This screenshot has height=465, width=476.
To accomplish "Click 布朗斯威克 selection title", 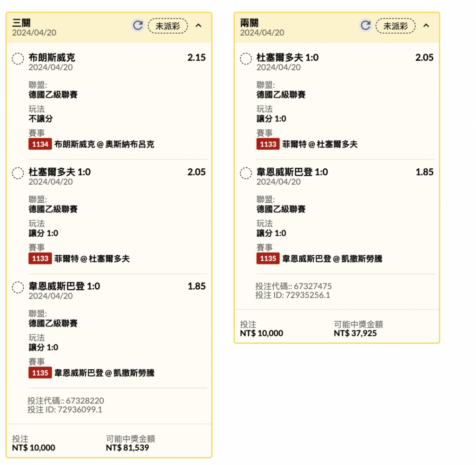I will tap(52, 57).
